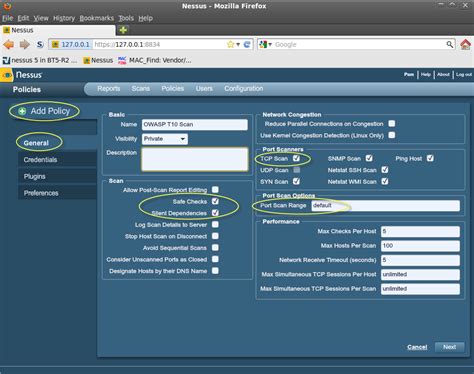
Task: Toggle the TCP Scan checkbox
Action: (296, 158)
